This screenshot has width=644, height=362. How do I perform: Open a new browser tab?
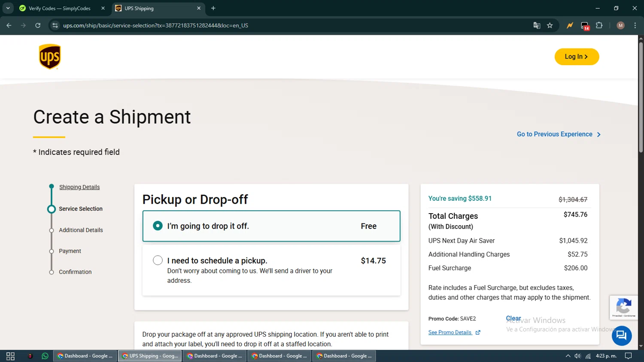click(213, 8)
